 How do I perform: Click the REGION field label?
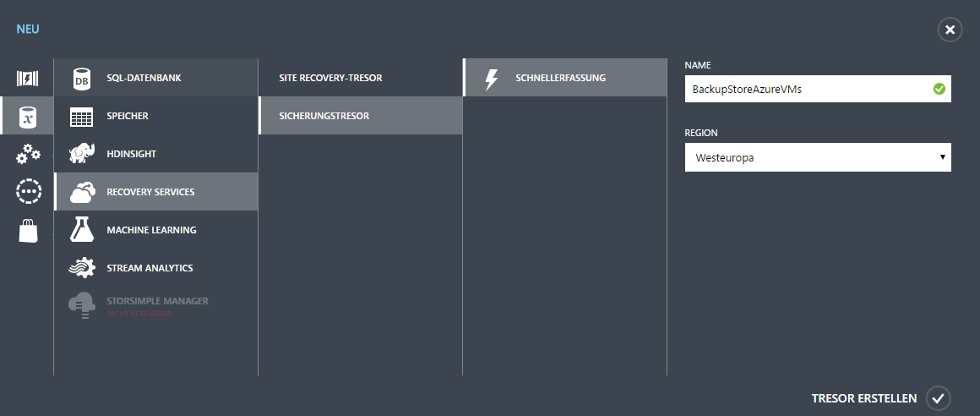click(701, 133)
